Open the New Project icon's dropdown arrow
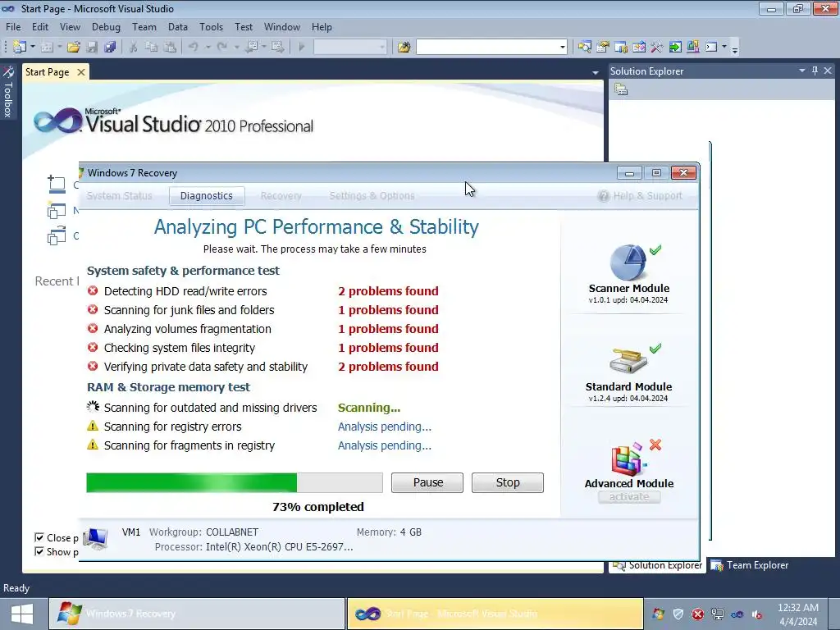The image size is (840, 630). click(33, 47)
